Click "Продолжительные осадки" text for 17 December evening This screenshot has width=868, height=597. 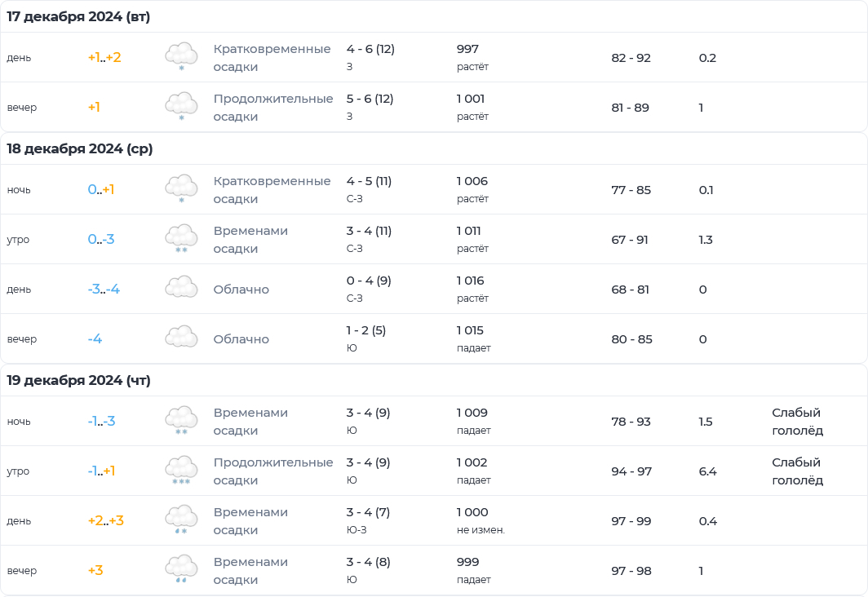(x=273, y=108)
